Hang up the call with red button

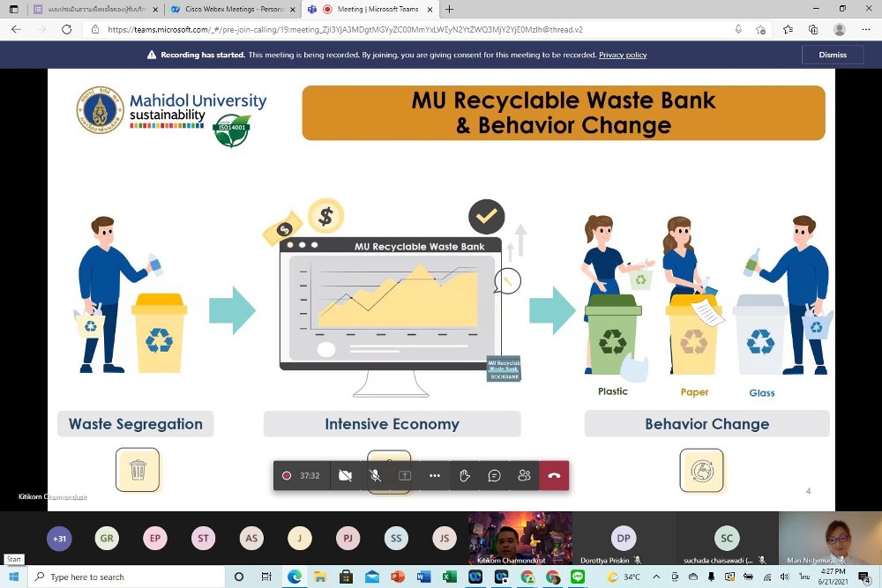tap(554, 476)
